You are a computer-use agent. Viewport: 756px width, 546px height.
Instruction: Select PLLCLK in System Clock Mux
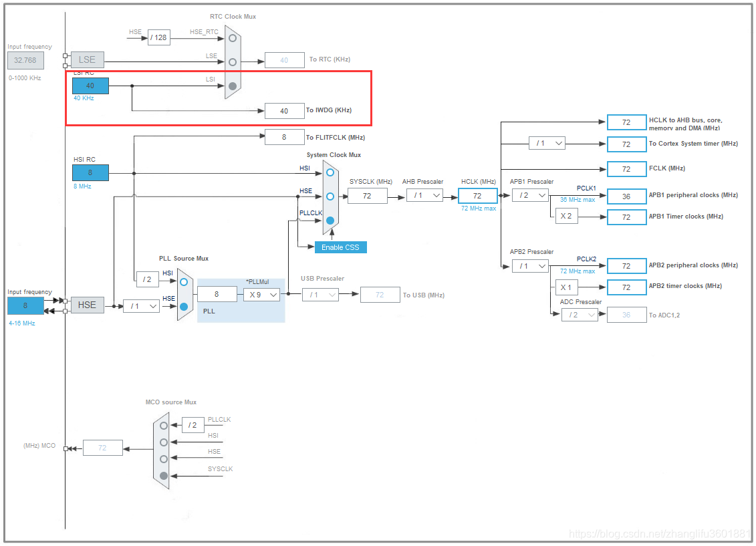click(x=330, y=221)
